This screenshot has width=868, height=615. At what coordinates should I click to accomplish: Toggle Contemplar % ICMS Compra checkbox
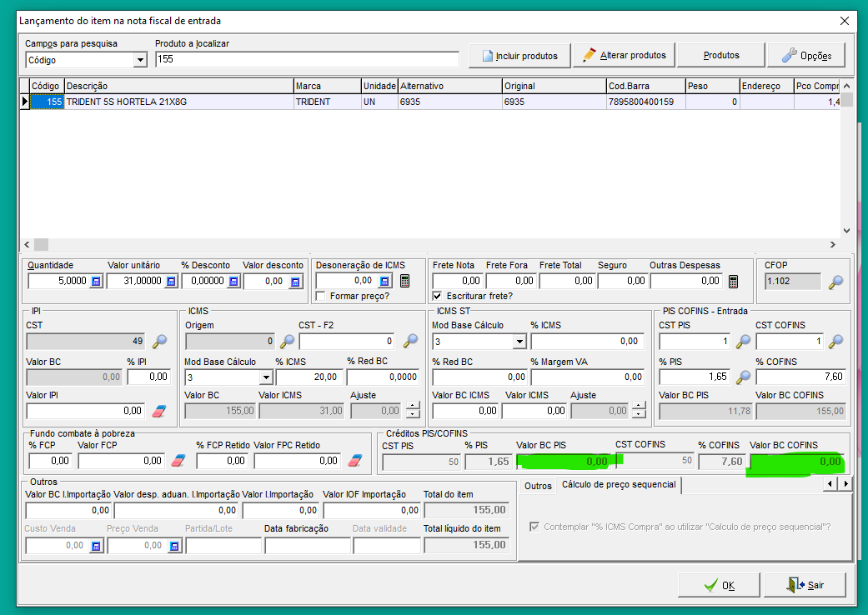point(534,527)
